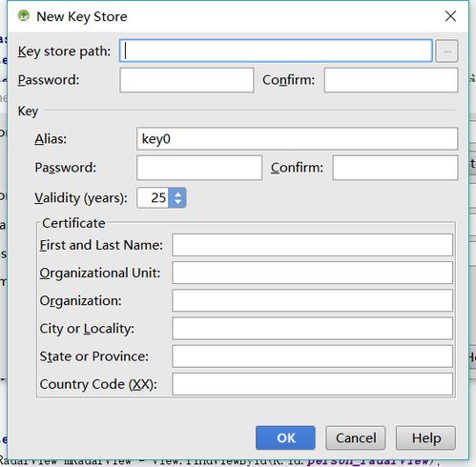Screen dimensions: 476x467
Task: Increase validity years with up arrow
Action: coord(177,193)
